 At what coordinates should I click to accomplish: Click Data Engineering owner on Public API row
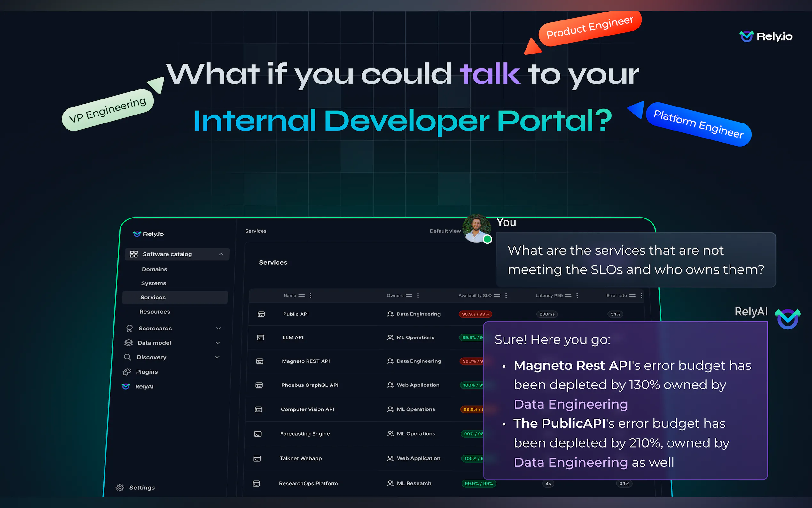coord(418,314)
